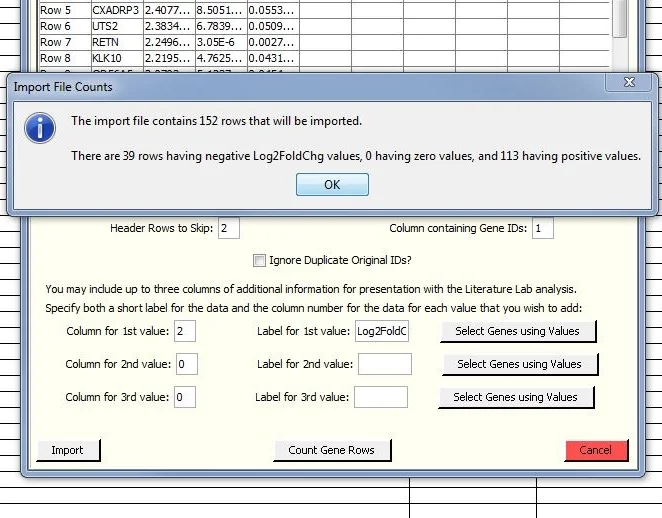Select the 0.0553 value in Row 5
The width and height of the screenshot is (662, 518).
point(273,10)
